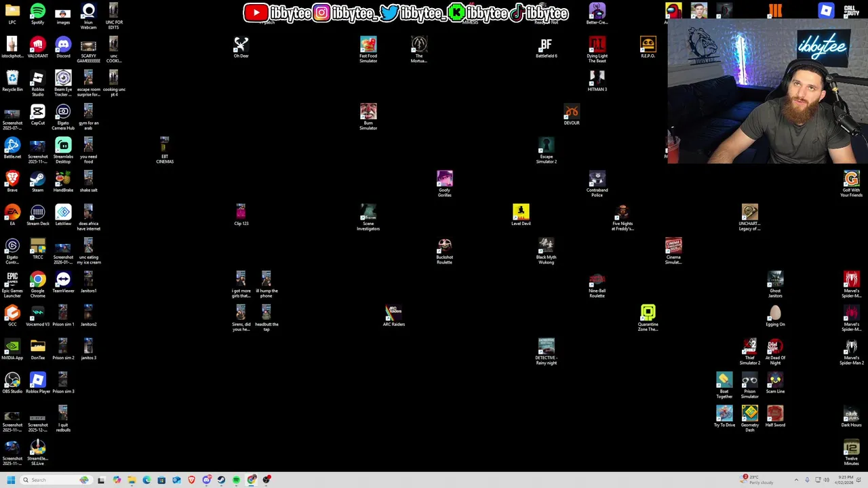Select the 'does africa have internet' video file
The image size is (868, 488).
click(88, 218)
